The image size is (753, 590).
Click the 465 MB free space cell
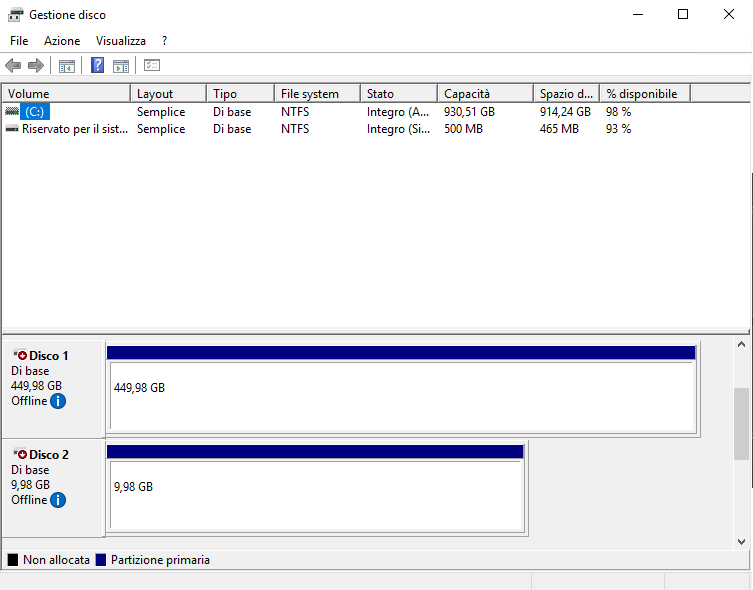[559, 129]
